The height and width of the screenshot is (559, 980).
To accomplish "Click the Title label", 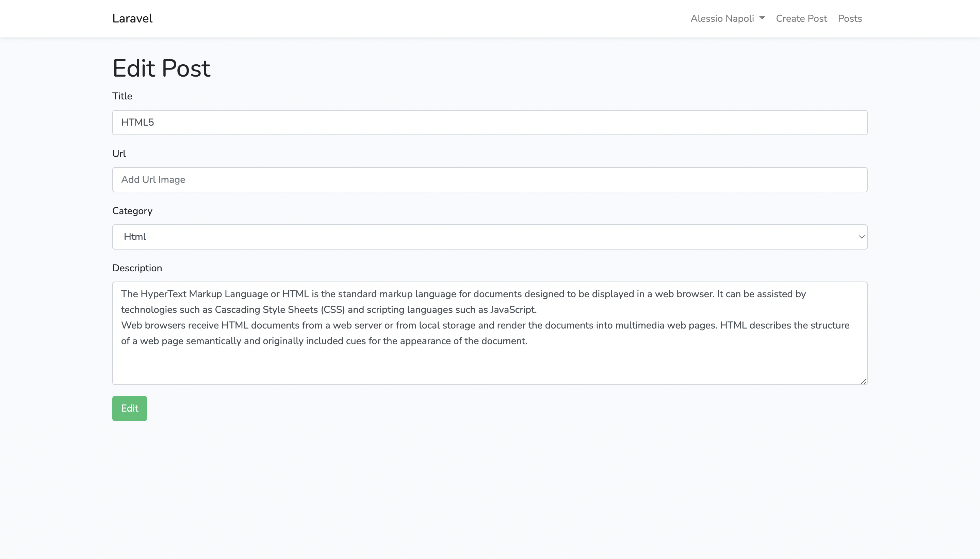I will (122, 96).
